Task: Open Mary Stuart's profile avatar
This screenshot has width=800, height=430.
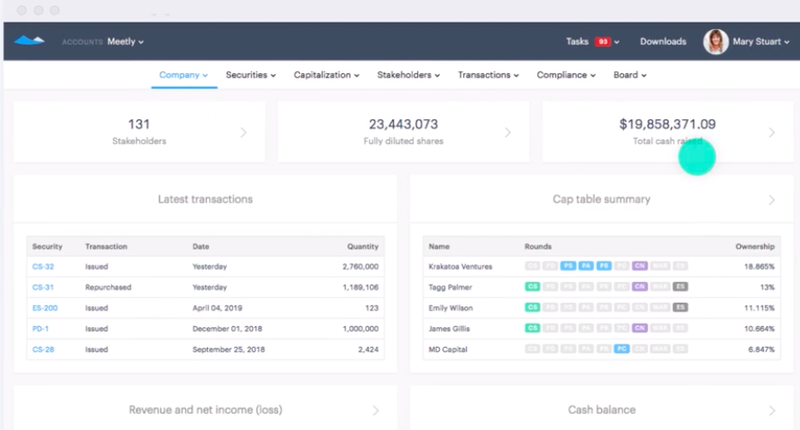Action: coord(716,42)
